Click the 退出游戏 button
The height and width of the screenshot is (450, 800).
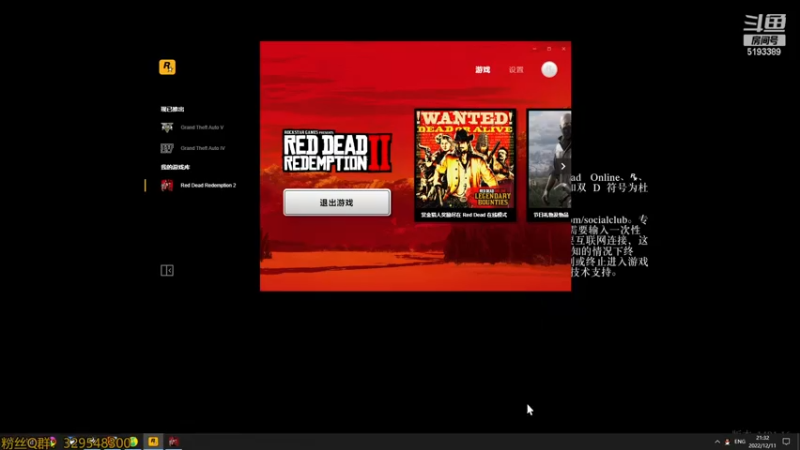[x=337, y=203]
